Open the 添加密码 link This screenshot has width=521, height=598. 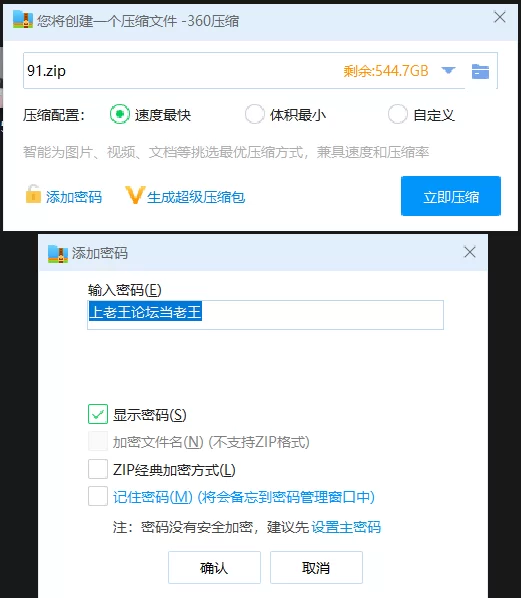(74, 197)
